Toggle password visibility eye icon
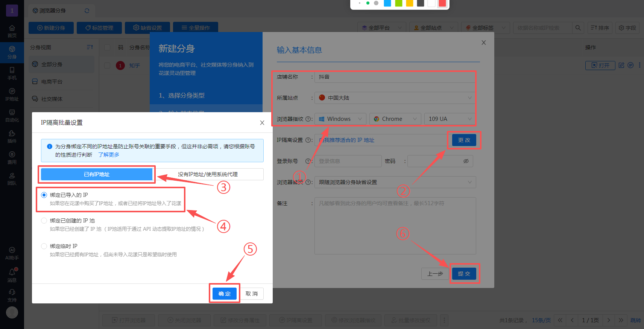 point(466,161)
